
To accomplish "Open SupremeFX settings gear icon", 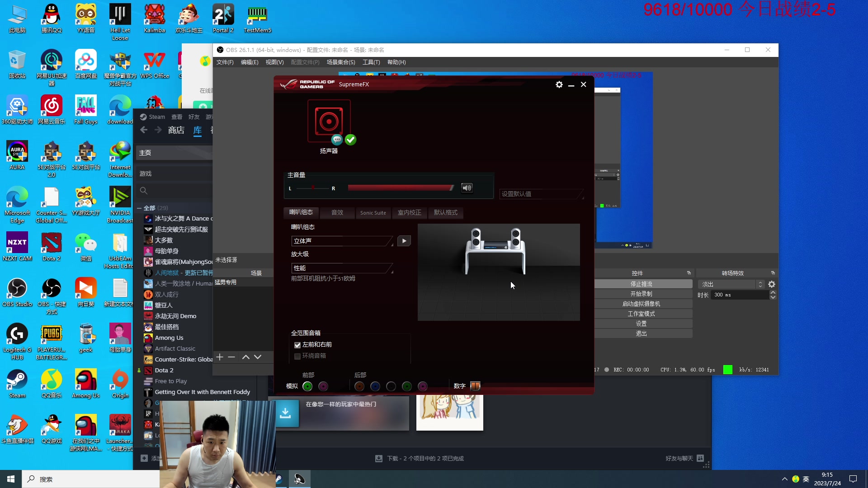I will point(559,84).
